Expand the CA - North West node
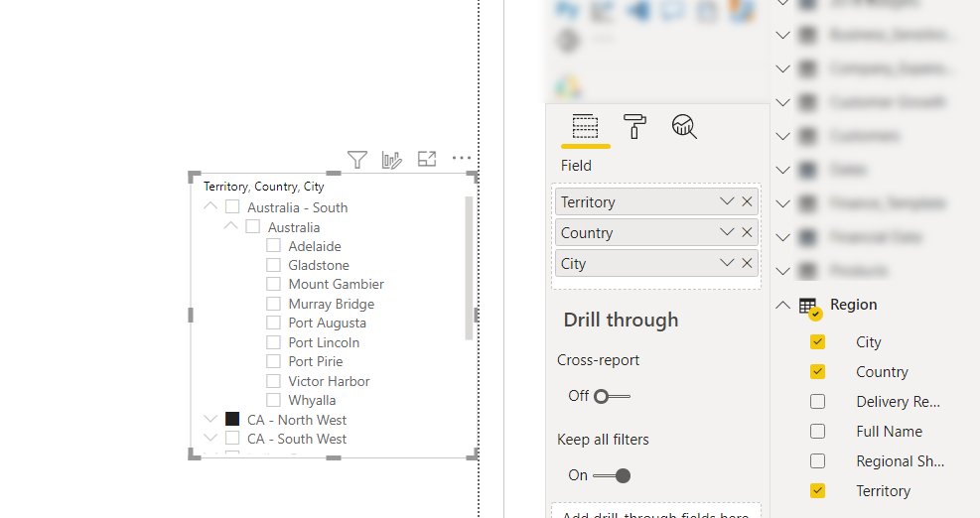 (x=210, y=419)
